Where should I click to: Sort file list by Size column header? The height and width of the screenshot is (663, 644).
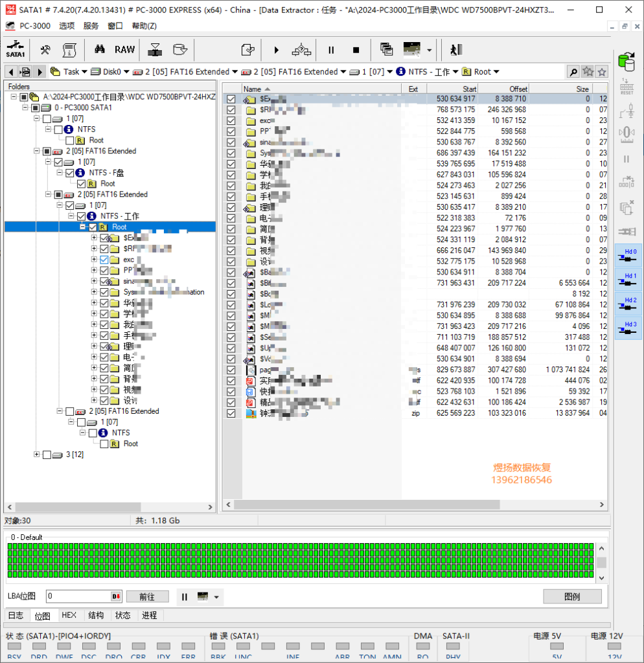click(560, 89)
